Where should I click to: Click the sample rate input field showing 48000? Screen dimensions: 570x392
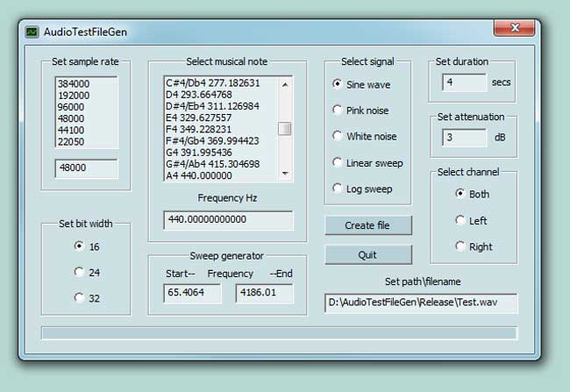coord(87,168)
